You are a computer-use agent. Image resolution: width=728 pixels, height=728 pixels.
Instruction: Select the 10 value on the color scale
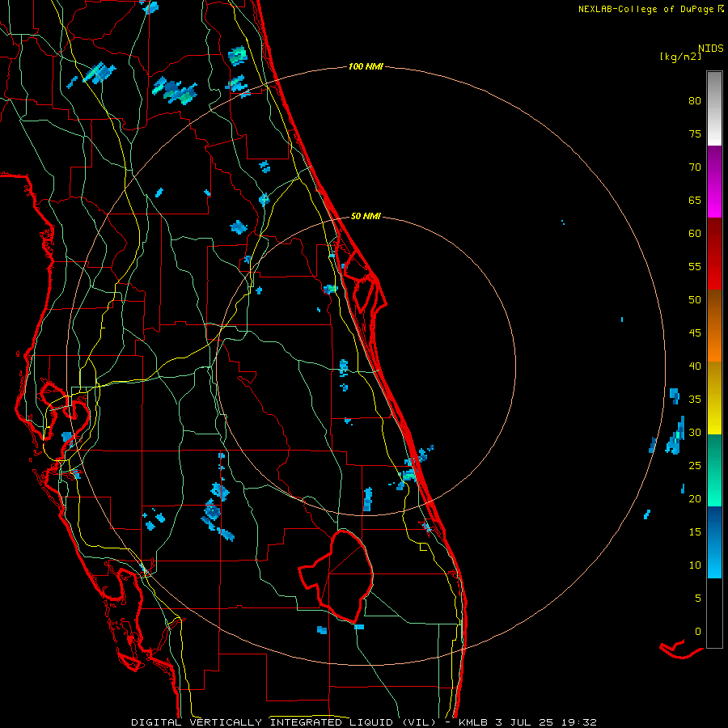695,565
